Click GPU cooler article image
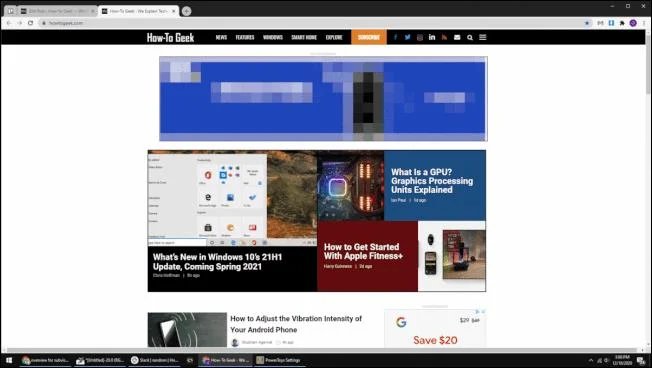The height and width of the screenshot is (368, 652). click(351, 185)
